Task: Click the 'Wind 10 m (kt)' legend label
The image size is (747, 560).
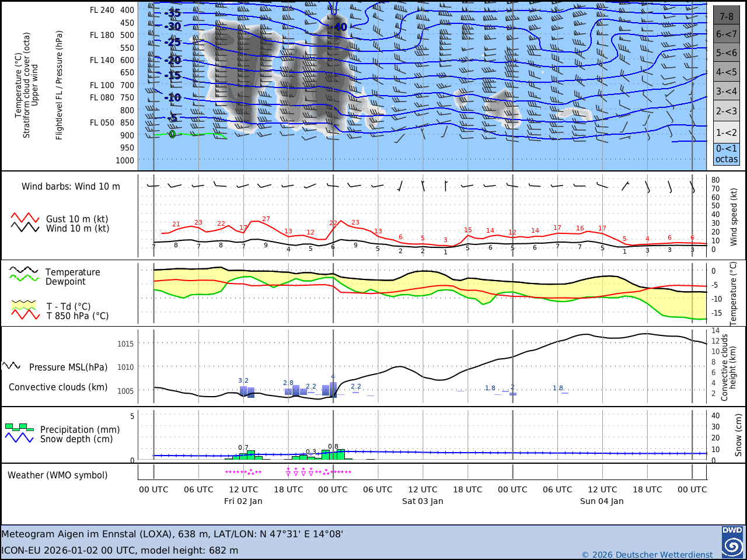Action: coord(78,229)
